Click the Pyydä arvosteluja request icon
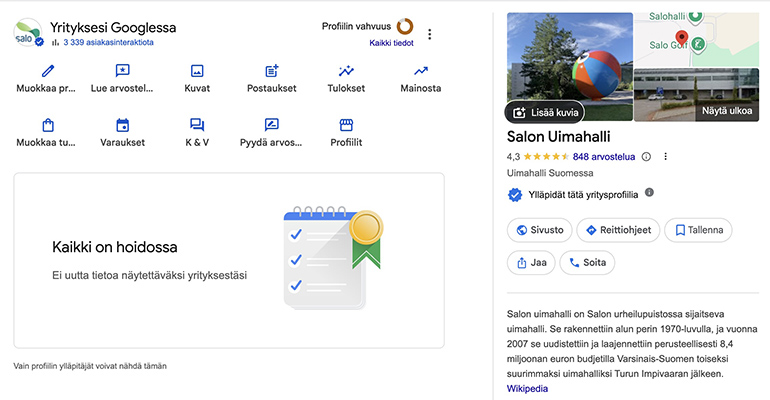 [x=272, y=125]
